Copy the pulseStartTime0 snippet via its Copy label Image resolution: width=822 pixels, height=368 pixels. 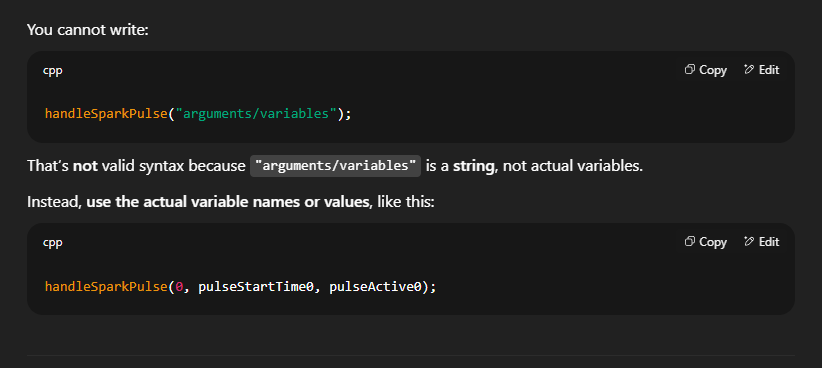712,242
